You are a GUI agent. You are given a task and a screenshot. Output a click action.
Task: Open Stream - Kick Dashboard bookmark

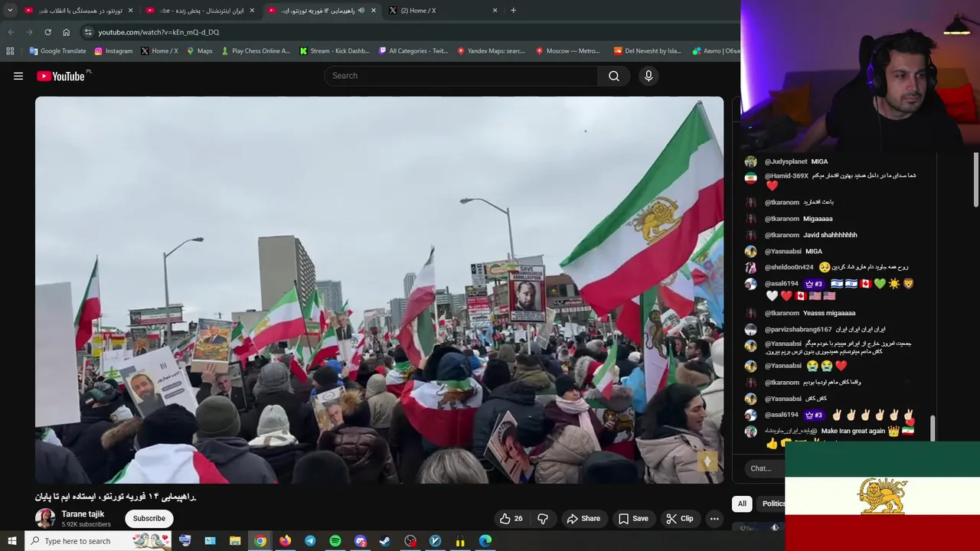(335, 51)
